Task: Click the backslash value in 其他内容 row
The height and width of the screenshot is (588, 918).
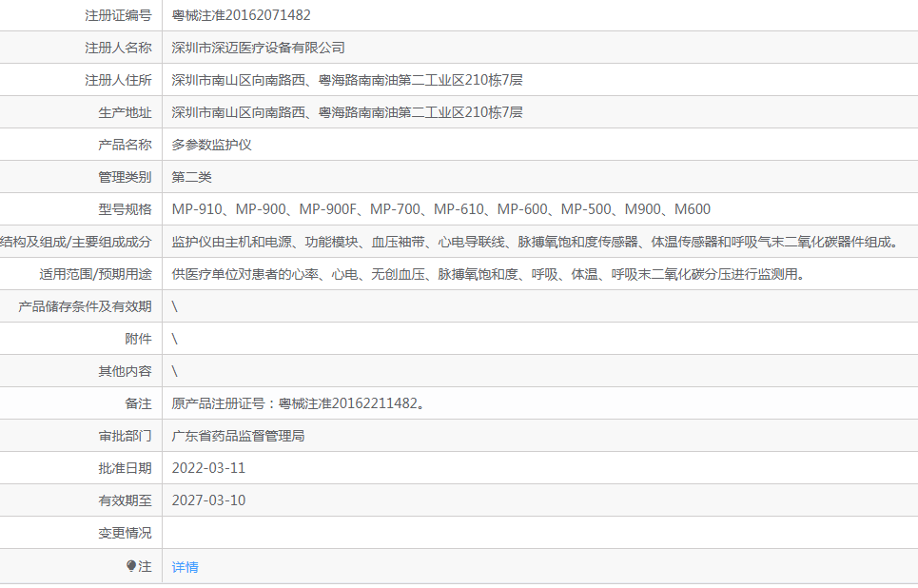Action: coord(174,371)
